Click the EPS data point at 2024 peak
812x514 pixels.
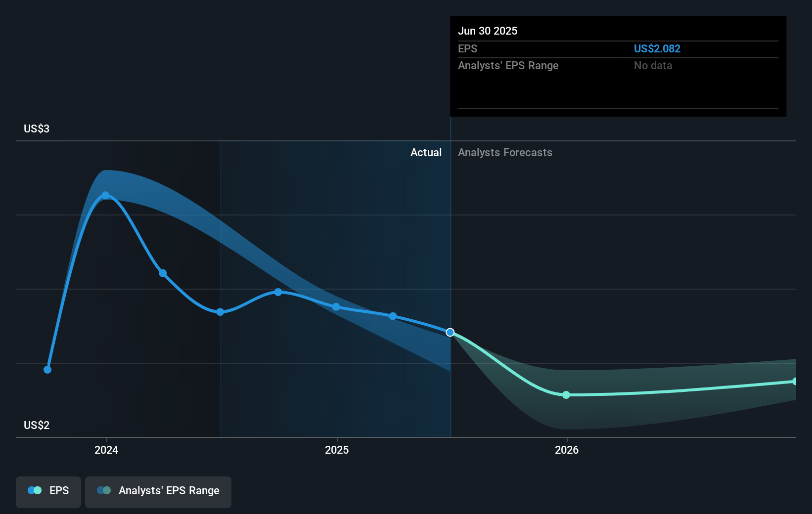[x=105, y=195]
